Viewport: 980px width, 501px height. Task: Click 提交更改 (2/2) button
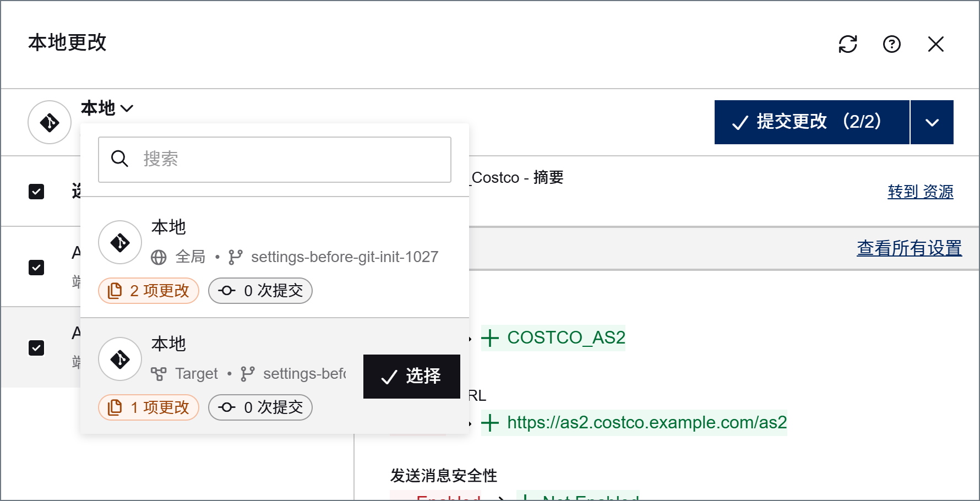coord(812,122)
